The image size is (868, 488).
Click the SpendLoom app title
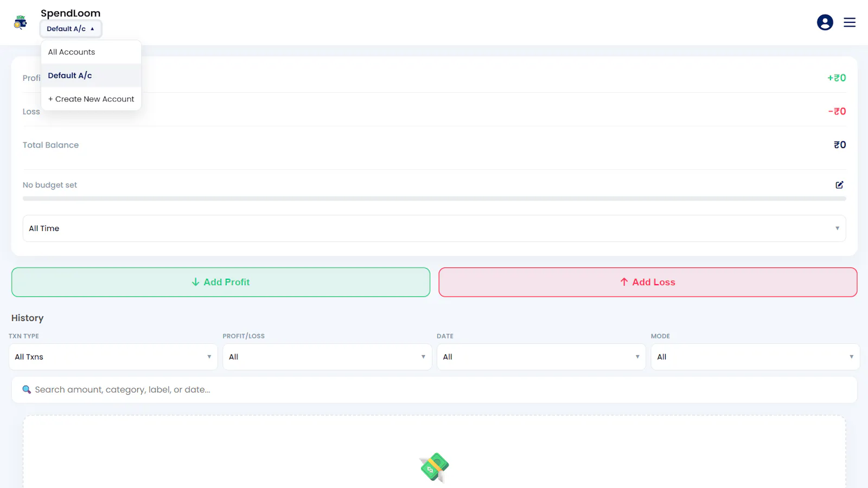pos(71,13)
